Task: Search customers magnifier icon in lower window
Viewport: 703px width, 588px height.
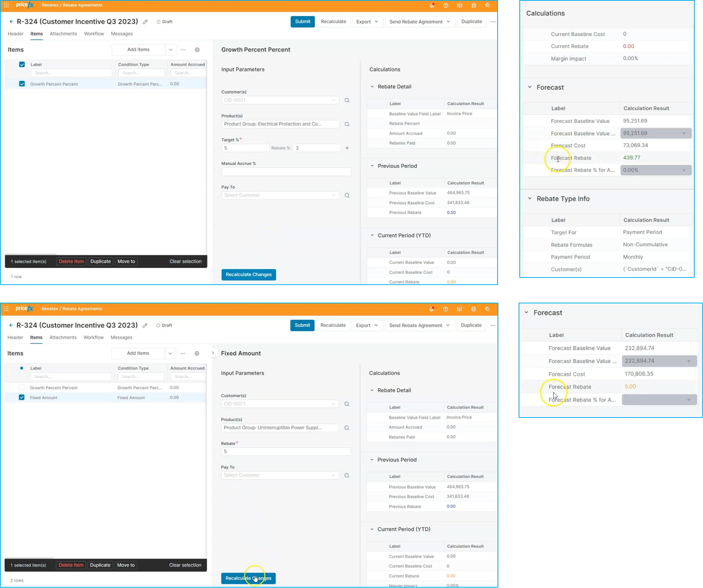Action: click(x=347, y=404)
